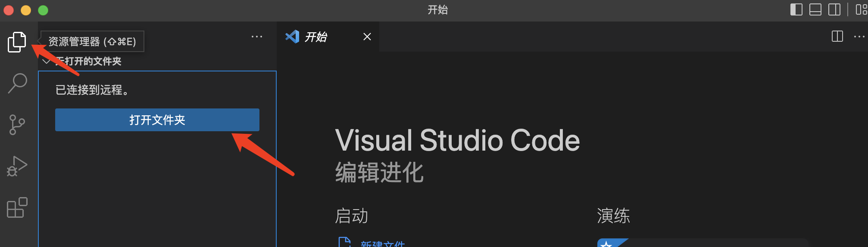
Task: Open the Run and Debug view
Action: click(x=17, y=166)
